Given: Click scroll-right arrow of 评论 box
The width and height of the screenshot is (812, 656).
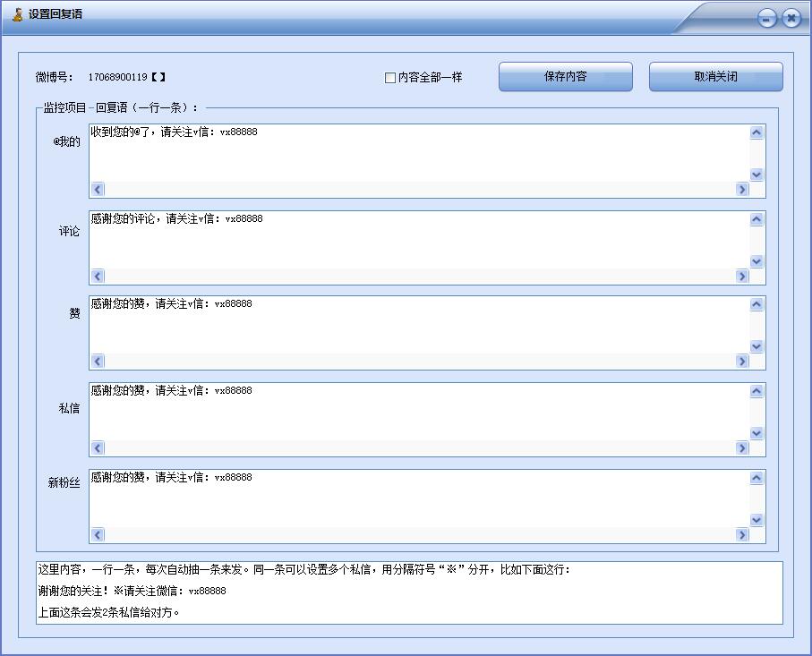Looking at the screenshot, I should [742, 277].
